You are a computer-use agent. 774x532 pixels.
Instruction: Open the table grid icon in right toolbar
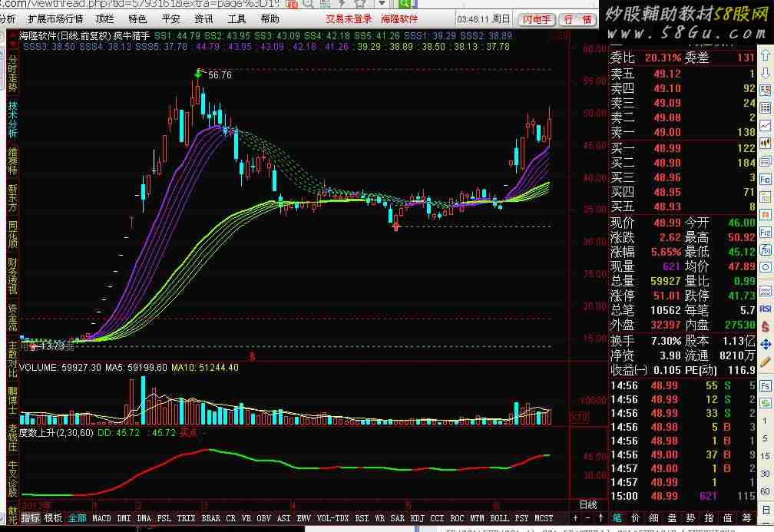coord(765,108)
